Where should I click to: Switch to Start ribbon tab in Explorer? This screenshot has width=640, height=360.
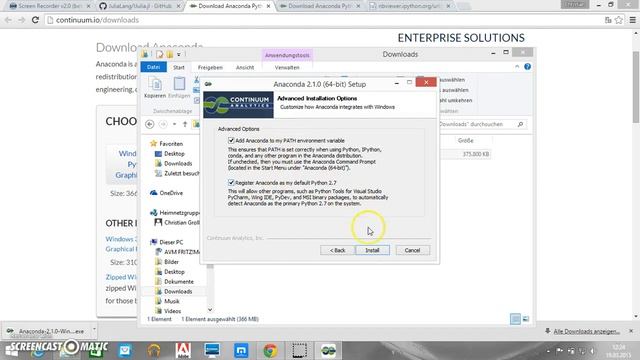(x=179, y=67)
